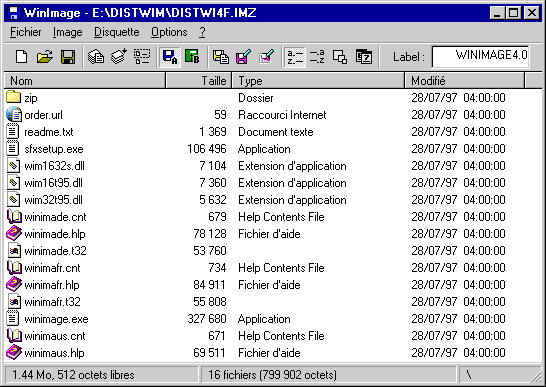Sort by the Taille column header
Screen dimensions: 546x387
click(198, 81)
